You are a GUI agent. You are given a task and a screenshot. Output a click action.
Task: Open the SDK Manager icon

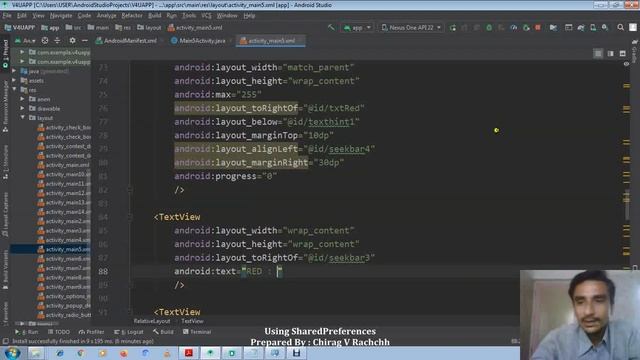coord(605,27)
